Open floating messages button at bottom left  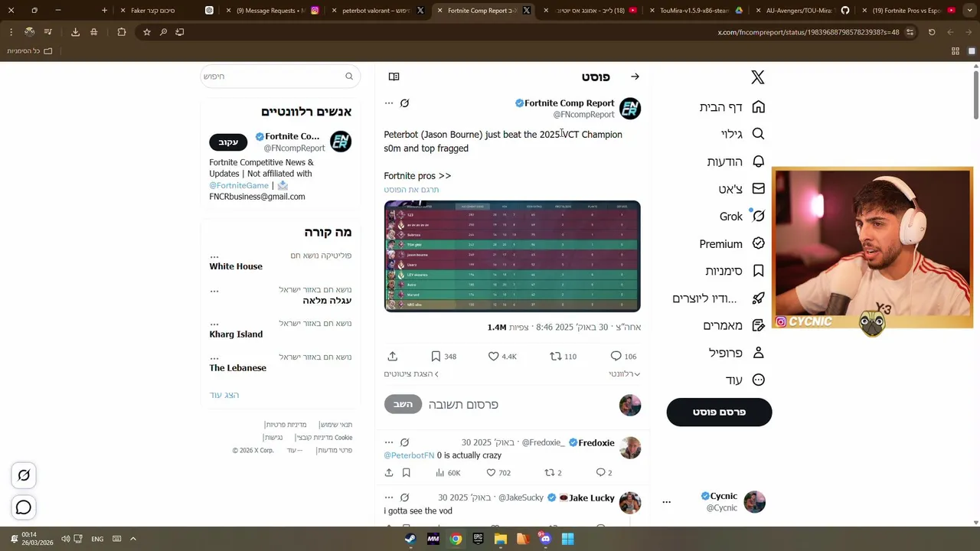[24, 507]
